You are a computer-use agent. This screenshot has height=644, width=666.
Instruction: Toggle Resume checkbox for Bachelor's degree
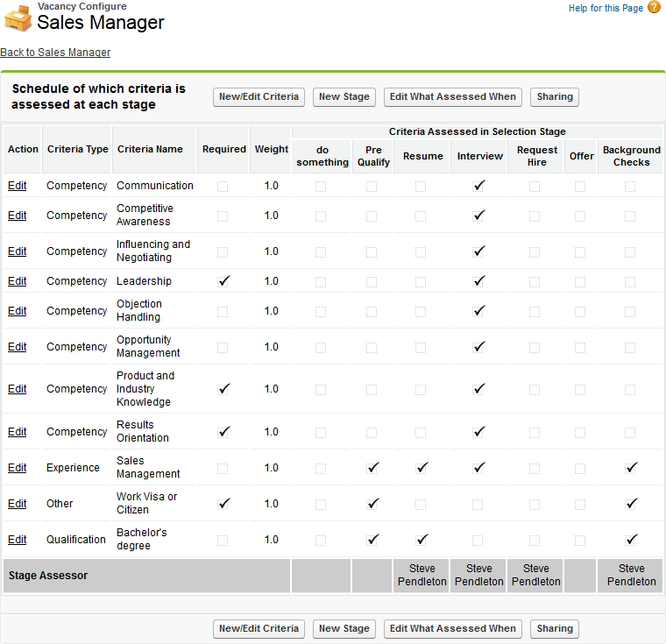tap(422, 540)
